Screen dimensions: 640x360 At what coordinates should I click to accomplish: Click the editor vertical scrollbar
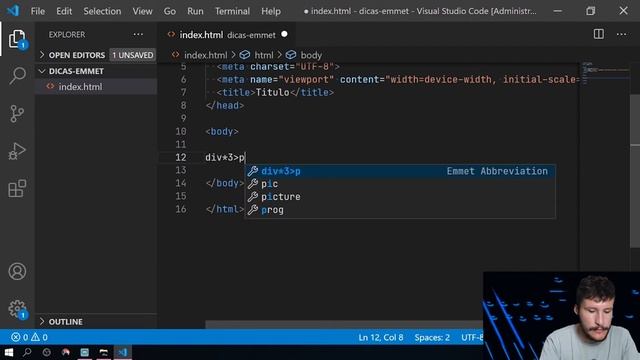[x=635, y=171]
